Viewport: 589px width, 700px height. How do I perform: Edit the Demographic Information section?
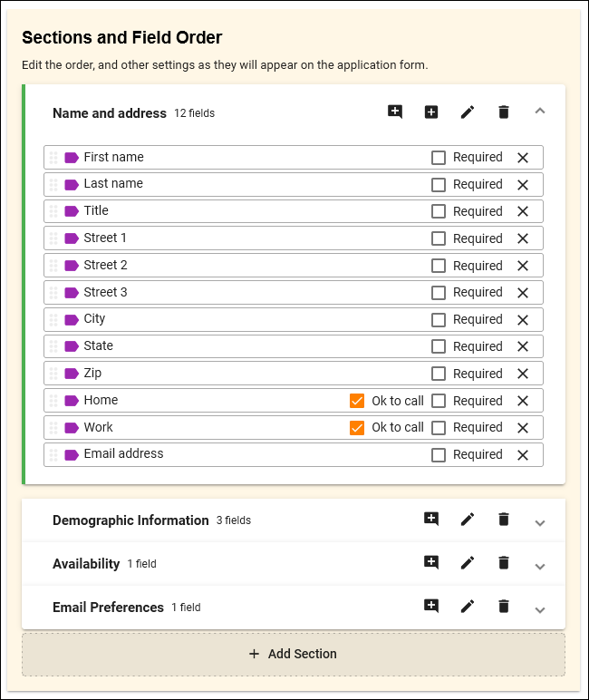point(468,520)
